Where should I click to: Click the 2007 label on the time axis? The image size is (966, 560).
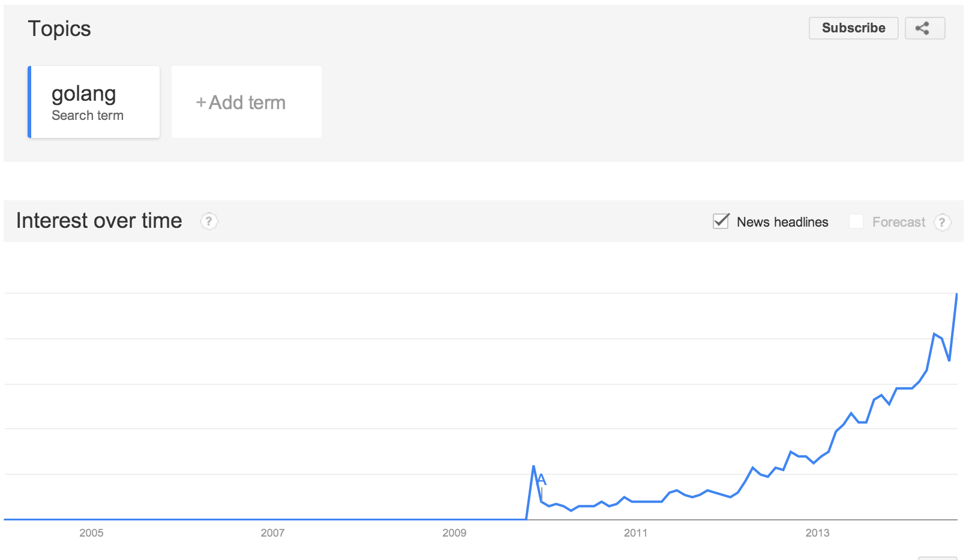pyautogui.click(x=272, y=533)
